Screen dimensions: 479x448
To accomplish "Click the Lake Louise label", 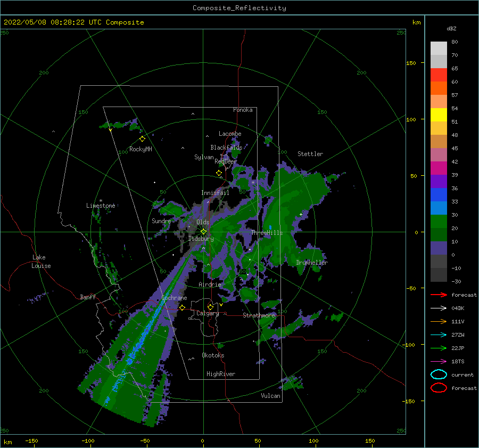I will 41,262.
